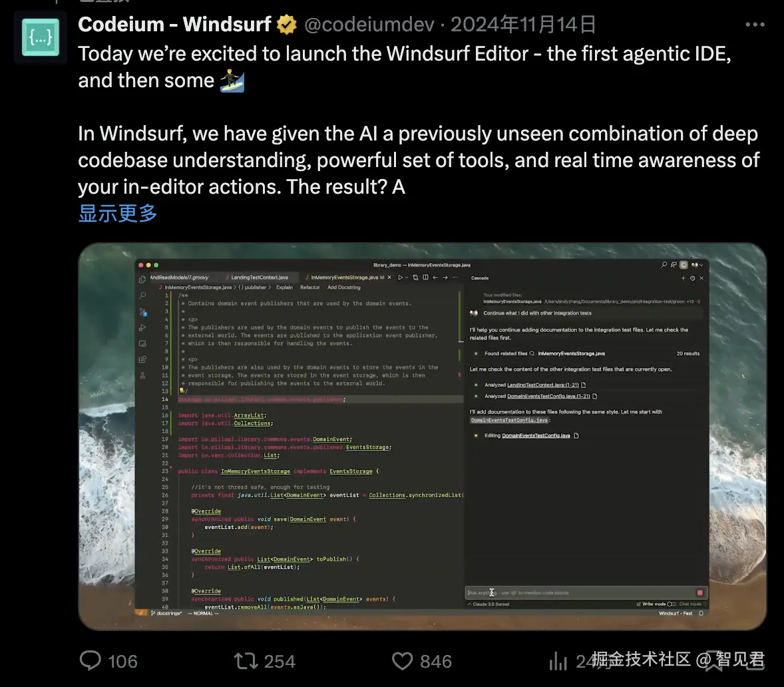Open the Cascade history clock icon
This screenshot has height=687, width=784.
point(693,278)
